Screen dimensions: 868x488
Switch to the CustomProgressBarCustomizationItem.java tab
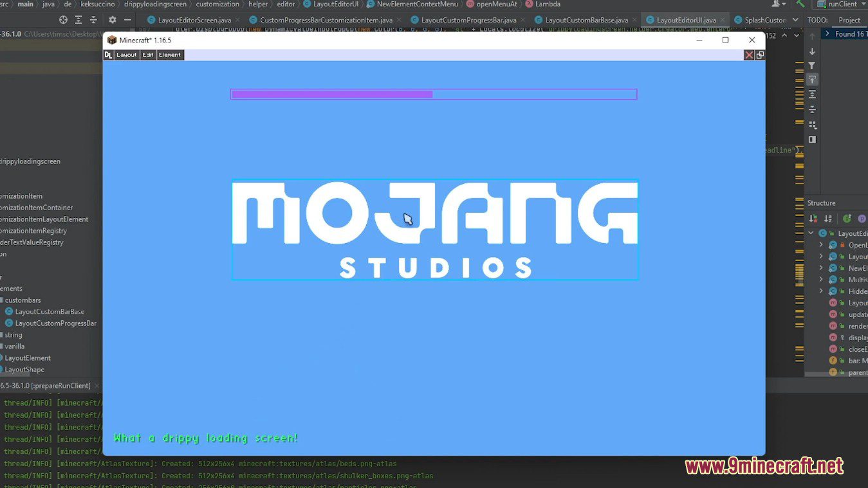click(x=326, y=20)
